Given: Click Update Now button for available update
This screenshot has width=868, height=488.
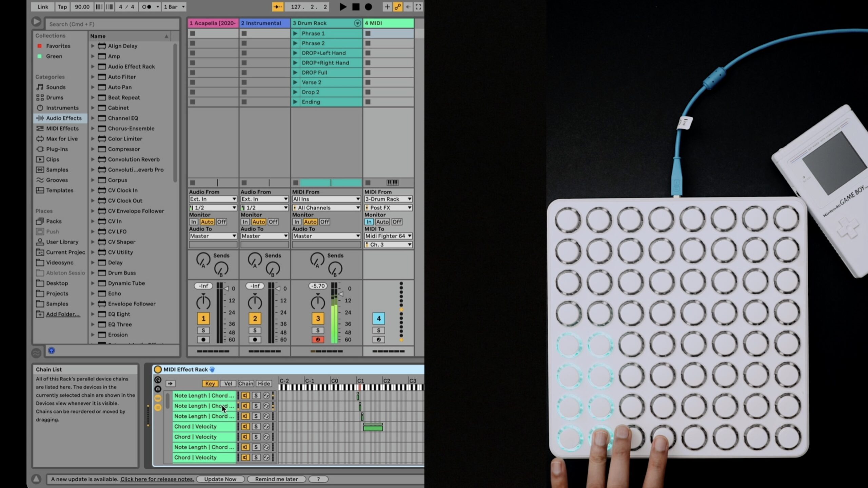Looking at the screenshot, I should click(x=220, y=478).
